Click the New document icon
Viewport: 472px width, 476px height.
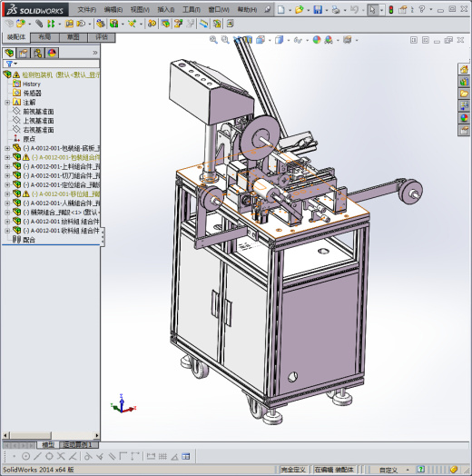[281, 10]
